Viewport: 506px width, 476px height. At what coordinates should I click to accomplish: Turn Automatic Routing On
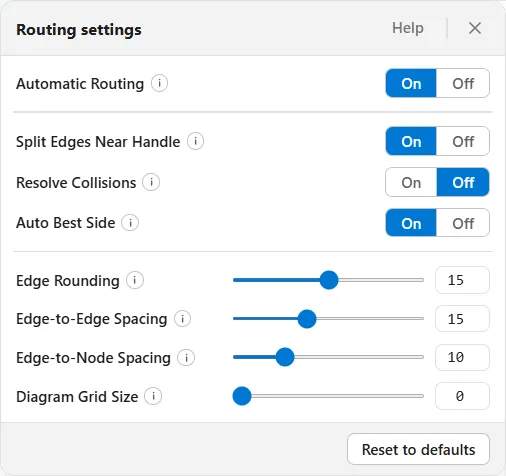coord(411,83)
